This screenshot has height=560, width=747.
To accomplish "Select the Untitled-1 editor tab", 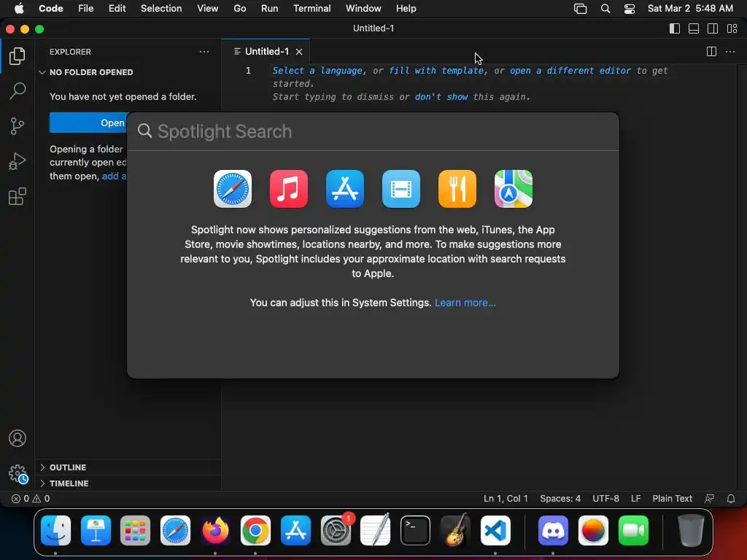I will pyautogui.click(x=266, y=52).
